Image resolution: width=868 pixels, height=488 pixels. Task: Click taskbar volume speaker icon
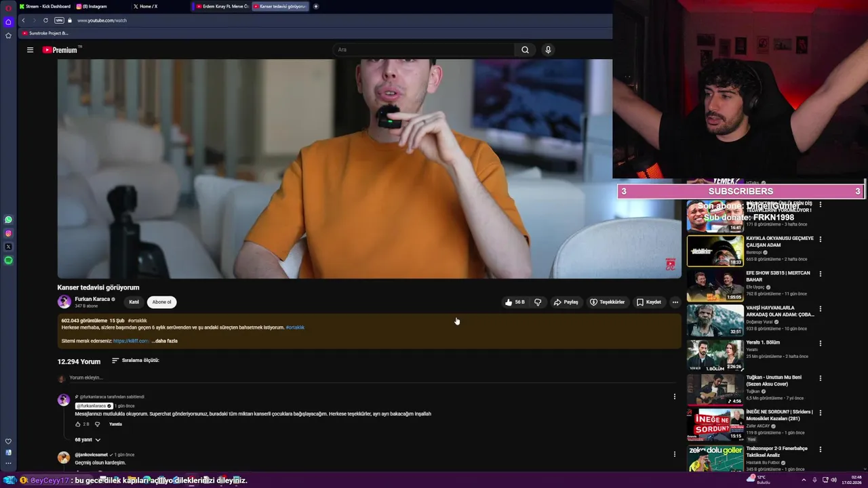click(833, 480)
